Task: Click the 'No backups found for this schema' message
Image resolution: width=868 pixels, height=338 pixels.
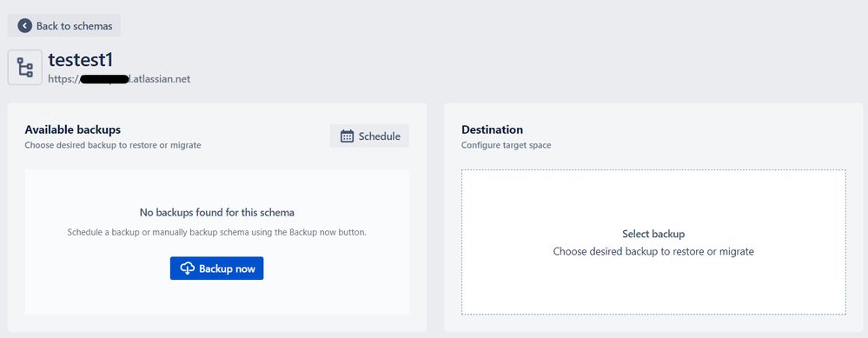Action: coord(217,212)
